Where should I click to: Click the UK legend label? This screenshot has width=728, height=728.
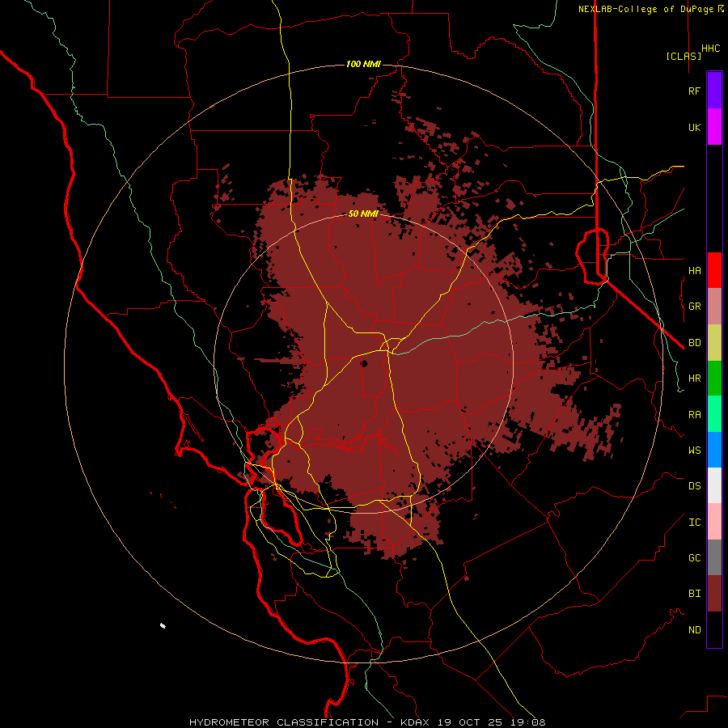(694, 127)
